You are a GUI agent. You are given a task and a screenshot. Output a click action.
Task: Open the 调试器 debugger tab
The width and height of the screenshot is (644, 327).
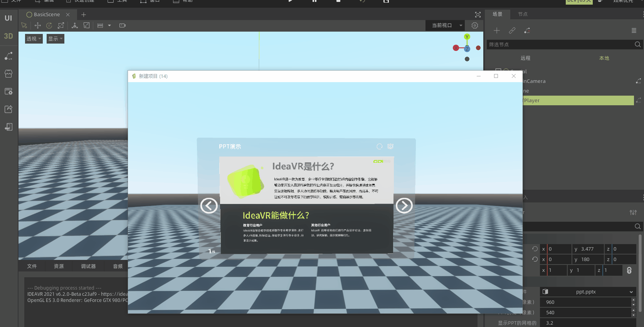(x=88, y=266)
